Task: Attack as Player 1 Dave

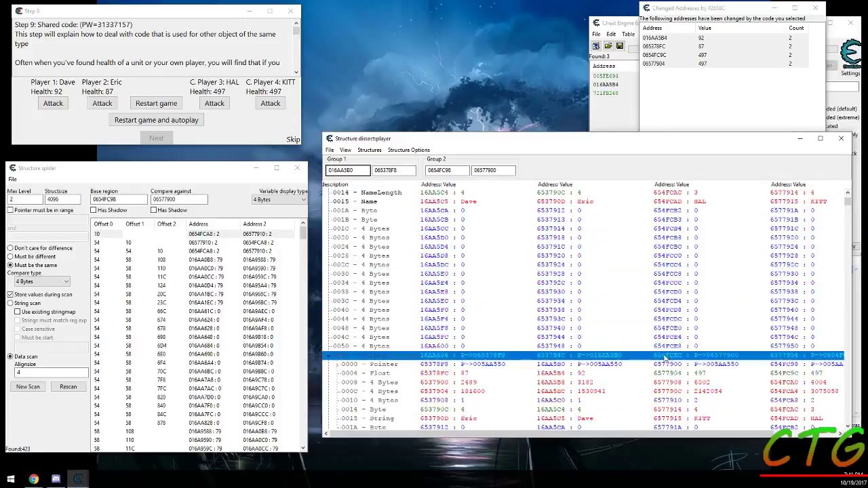Action: point(53,104)
